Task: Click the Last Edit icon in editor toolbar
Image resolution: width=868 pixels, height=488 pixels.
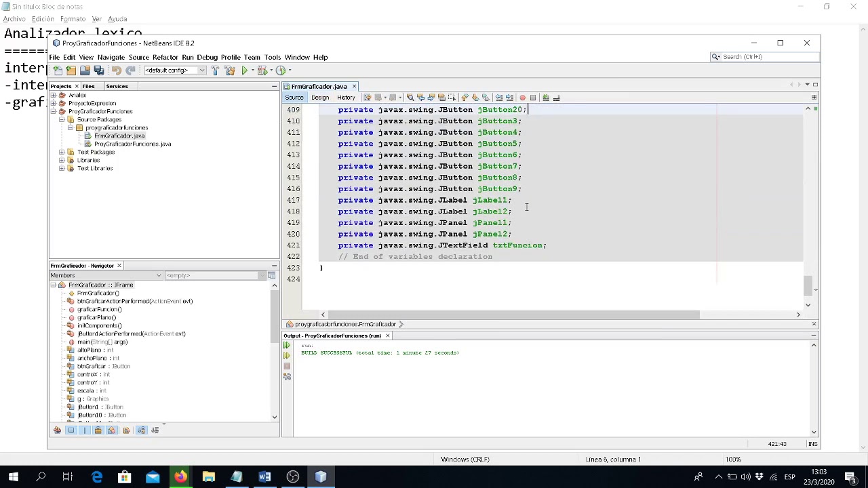Action: 367,98
